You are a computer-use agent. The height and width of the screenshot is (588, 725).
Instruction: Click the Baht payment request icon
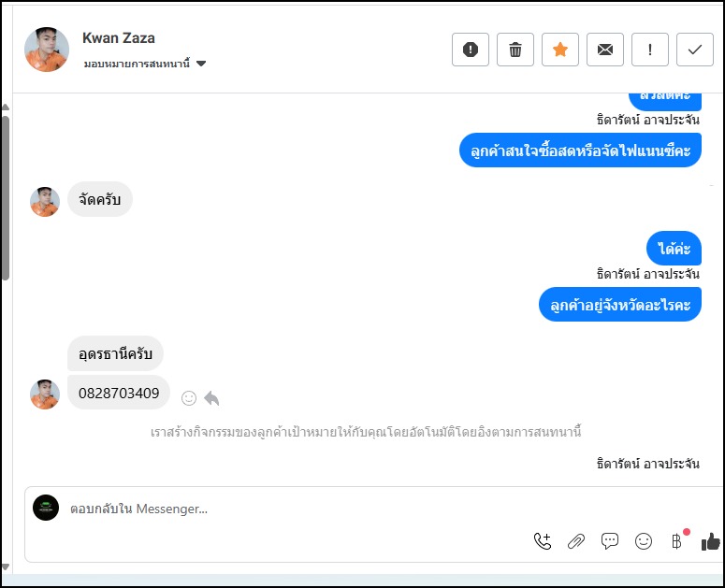click(x=676, y=540)
